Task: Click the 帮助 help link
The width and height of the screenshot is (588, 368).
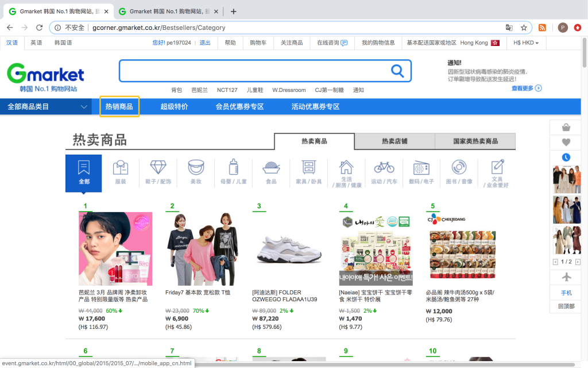Action: coord(230,43)
